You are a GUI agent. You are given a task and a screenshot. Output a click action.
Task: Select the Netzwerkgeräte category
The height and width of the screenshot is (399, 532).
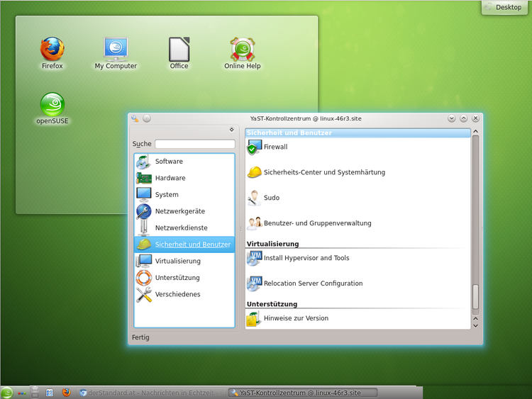point(179,211)
